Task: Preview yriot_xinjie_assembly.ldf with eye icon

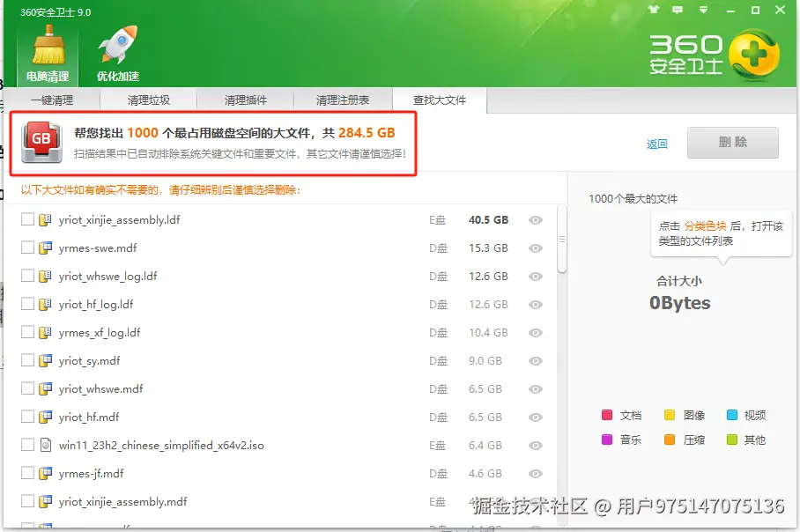Action: (x=535, y=220)
